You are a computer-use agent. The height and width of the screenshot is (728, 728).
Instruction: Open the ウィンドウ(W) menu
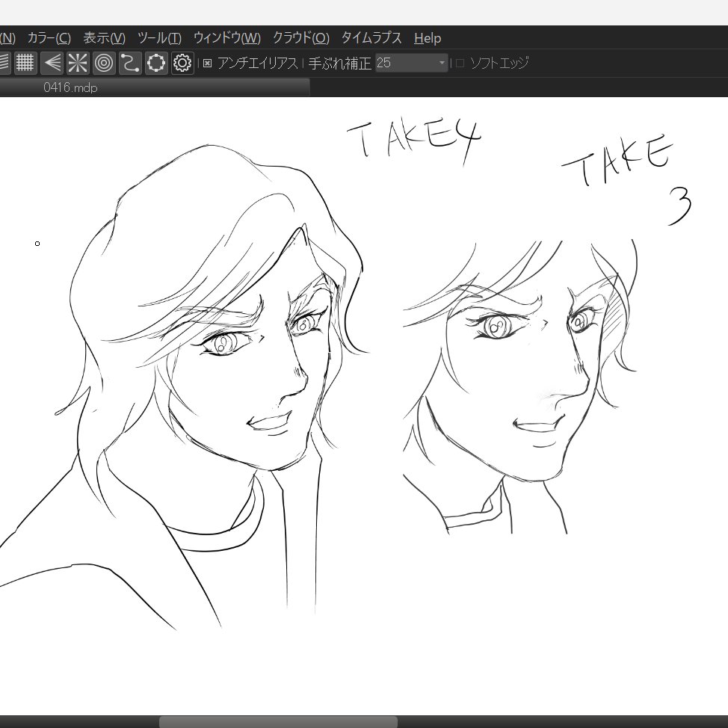[x=227, y=37]
